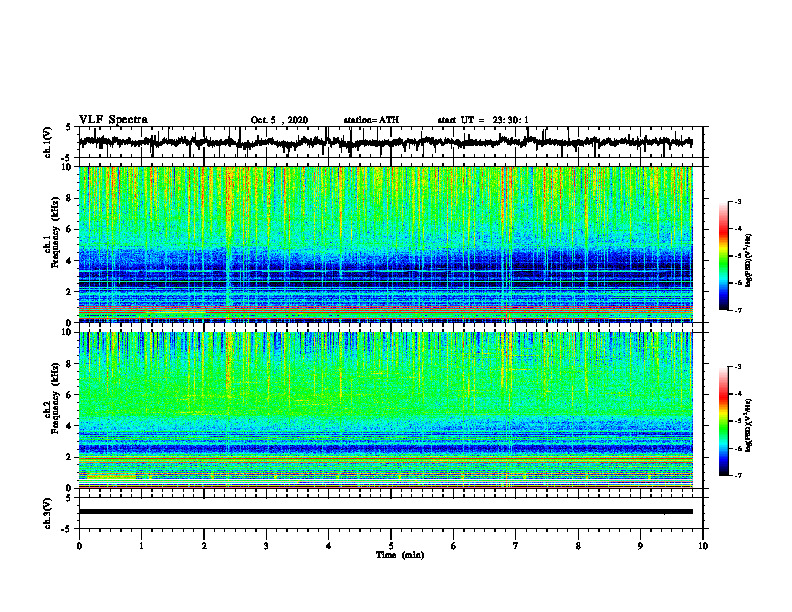Click the '-5' tick on lower colorbar
This screenshot has width=792, height=612.
point(737,421)
